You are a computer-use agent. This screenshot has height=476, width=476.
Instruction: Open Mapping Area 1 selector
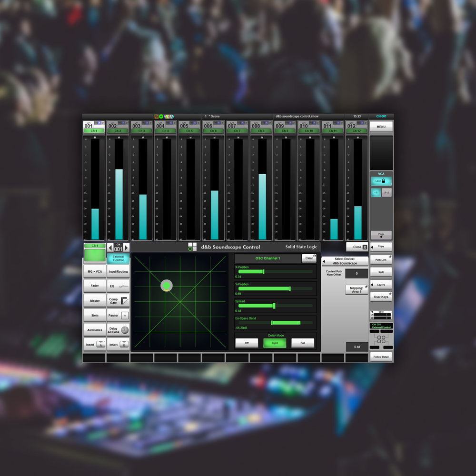[x=357, y=289]
